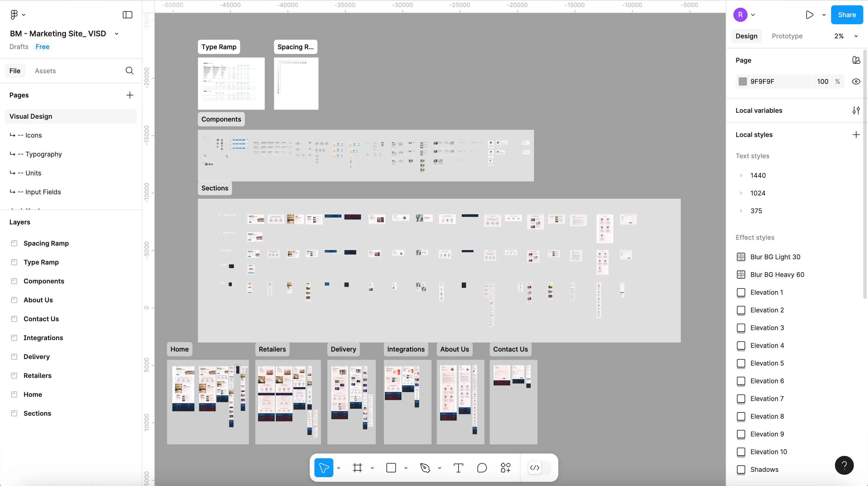Select the Frame tool in toolbar
The height and width of the screenshot is (486, 868).
tap(358, 468)
